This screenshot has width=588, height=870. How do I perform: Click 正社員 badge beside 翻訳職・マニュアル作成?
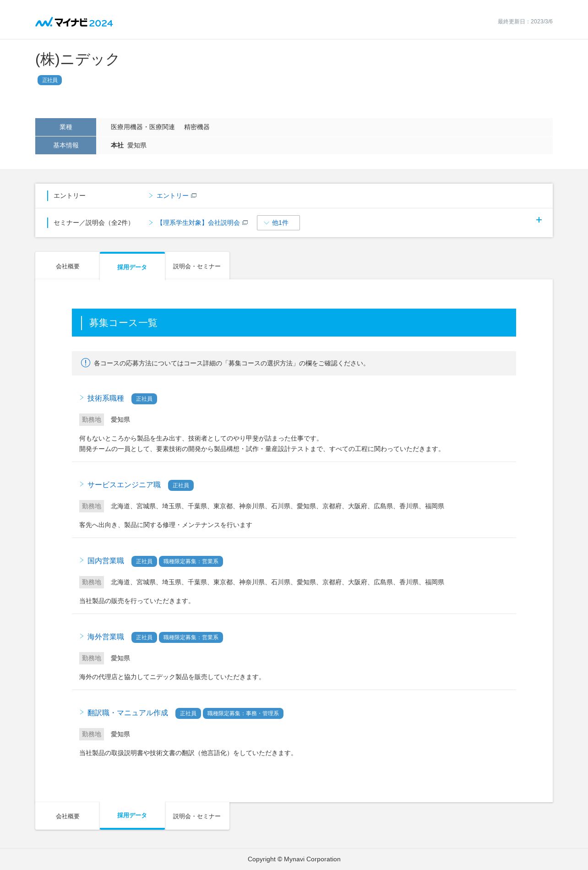click(x=188, y=713)
